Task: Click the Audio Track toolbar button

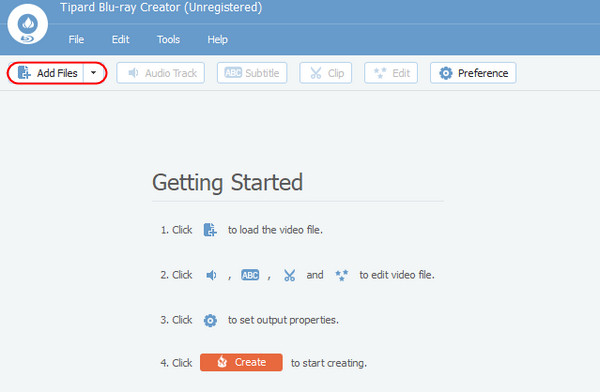Action: (161, 73)
